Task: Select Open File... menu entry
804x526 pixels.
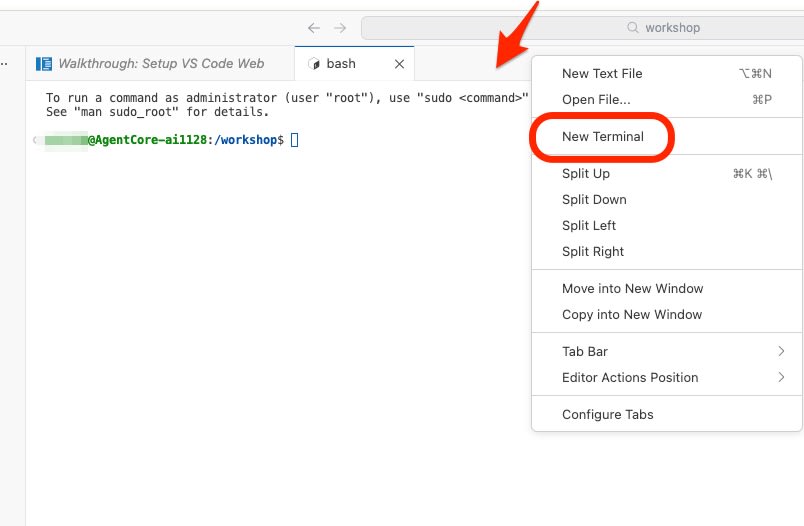Action: (596, 99)
